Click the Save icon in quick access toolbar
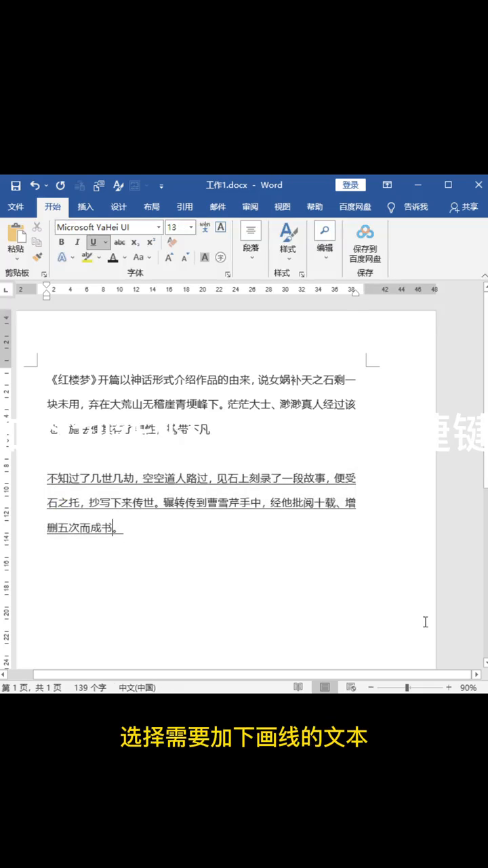Image resolution: width=488 pixels, height=868 pixels. (x=16, y=185)
